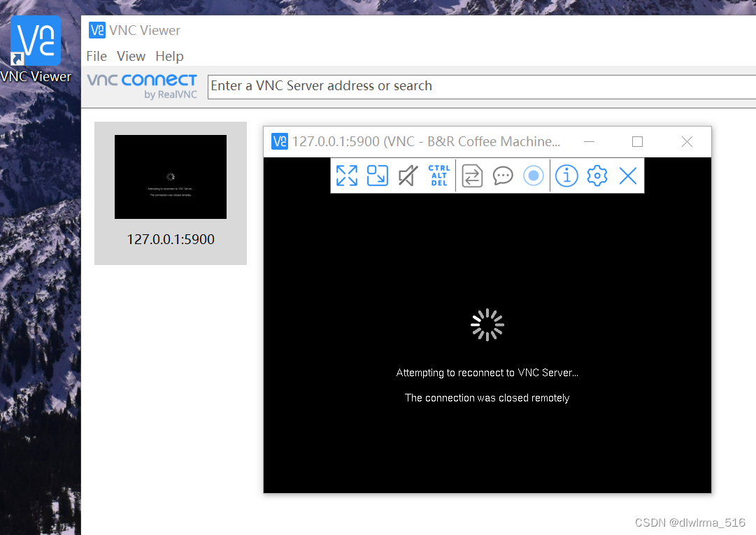The height and width of the screenshot is (535, 756).
Task: Select the scale-to-window toolbar icon
Action: click(378, 176)
